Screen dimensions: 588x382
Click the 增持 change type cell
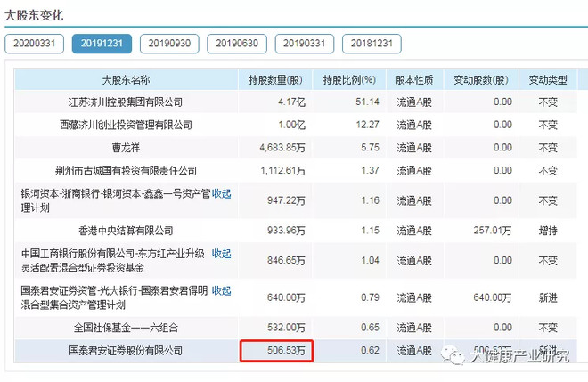coord(548,230)
